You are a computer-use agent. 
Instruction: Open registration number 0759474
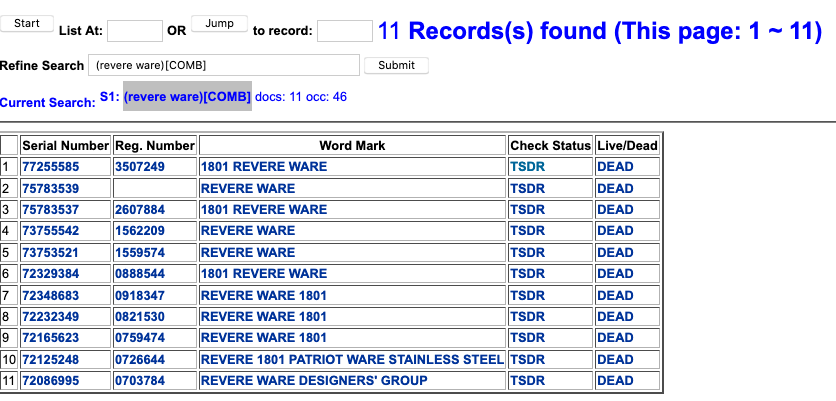140,338
